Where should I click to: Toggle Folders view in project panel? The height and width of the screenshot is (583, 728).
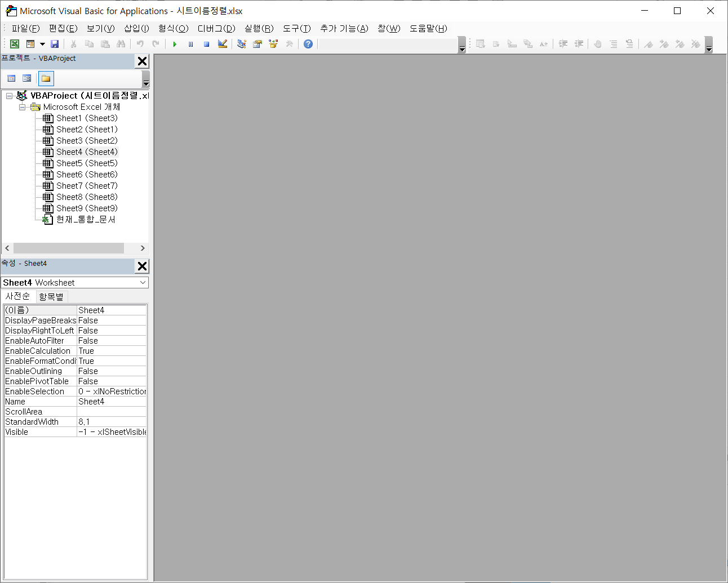coord(46,78)
